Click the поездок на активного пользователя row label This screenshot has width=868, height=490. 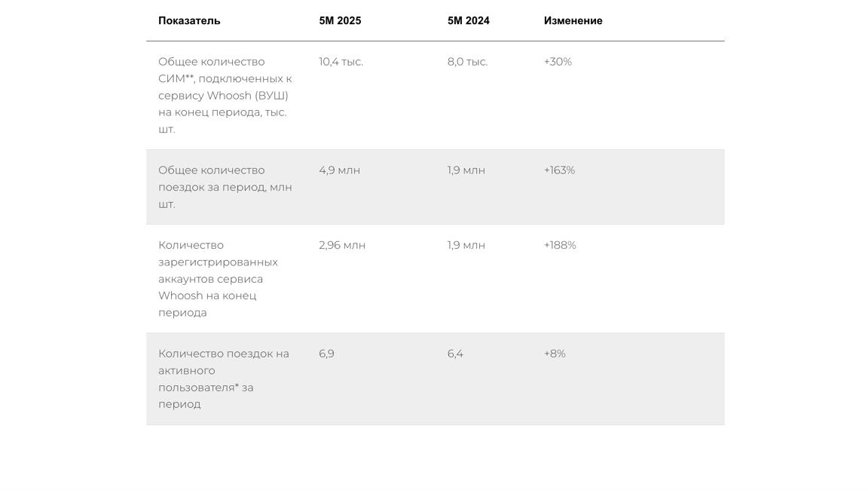coord(223,378)
